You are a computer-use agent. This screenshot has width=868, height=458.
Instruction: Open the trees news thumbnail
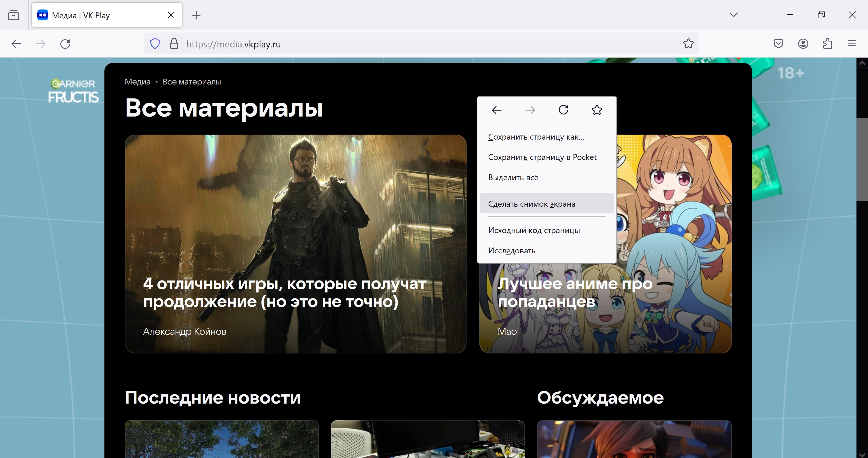tap(222, 439)
